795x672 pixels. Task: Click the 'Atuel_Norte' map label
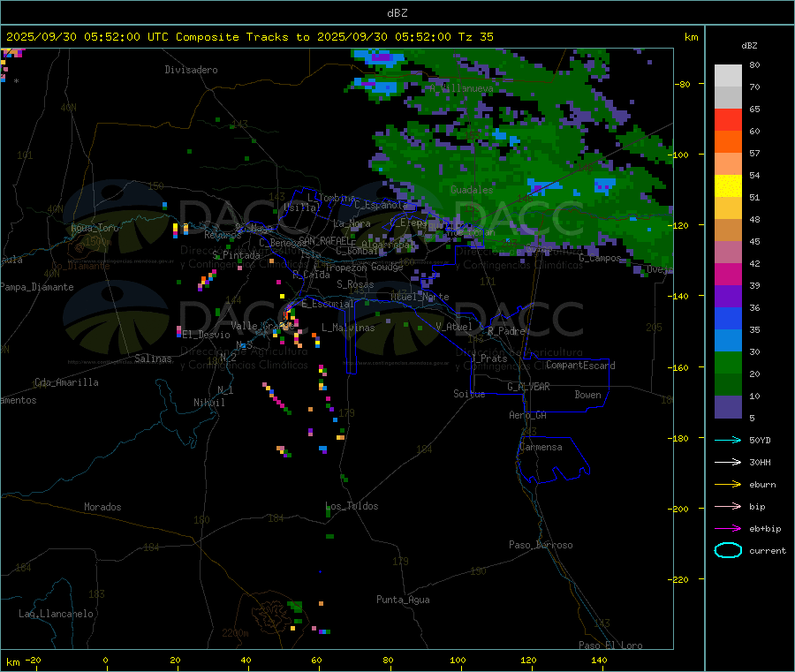point(420,297)
